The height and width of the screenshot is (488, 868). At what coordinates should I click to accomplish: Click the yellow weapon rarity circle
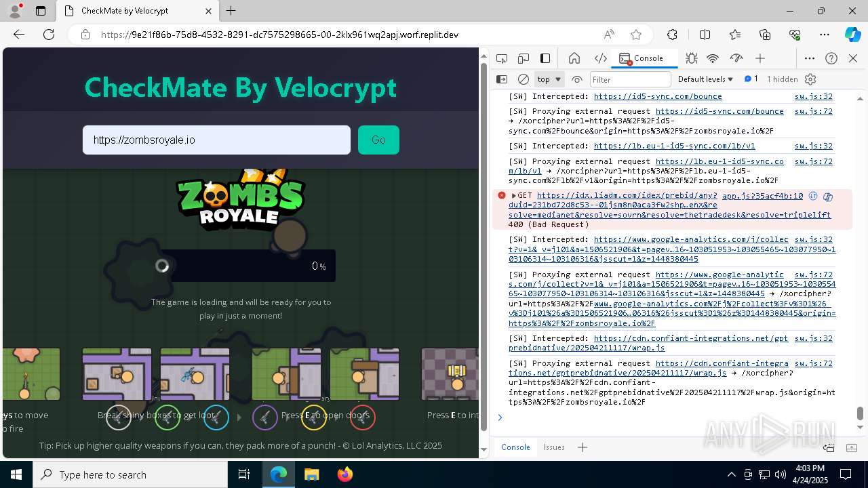314,418
